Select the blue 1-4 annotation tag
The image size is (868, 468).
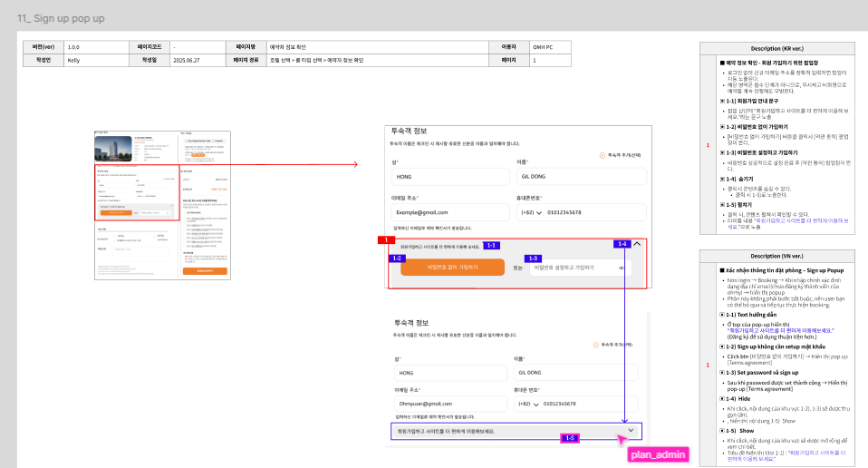pos(622,244)
